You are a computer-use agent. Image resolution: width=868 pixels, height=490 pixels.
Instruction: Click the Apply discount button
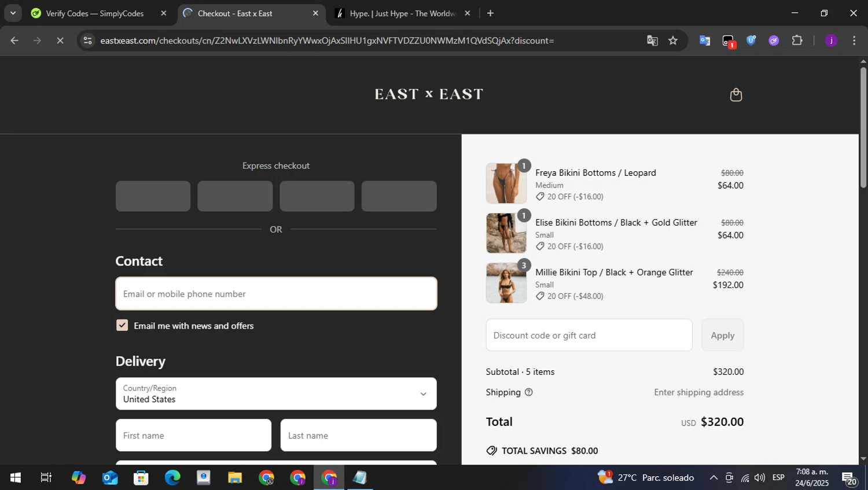tap(722, 335)
